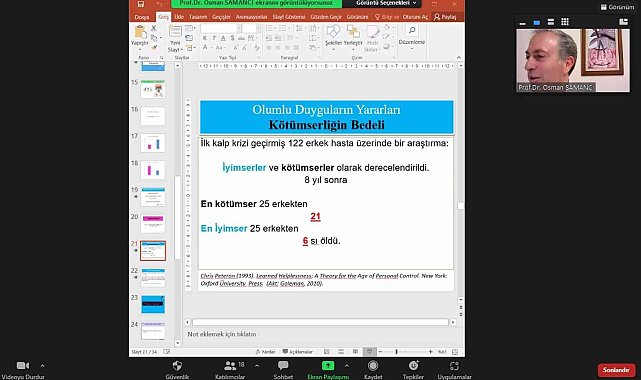Collapse the ribbon with the chevron
This screenshot has height=380, width=641.
pyautogui.click(x=459, y=58)
